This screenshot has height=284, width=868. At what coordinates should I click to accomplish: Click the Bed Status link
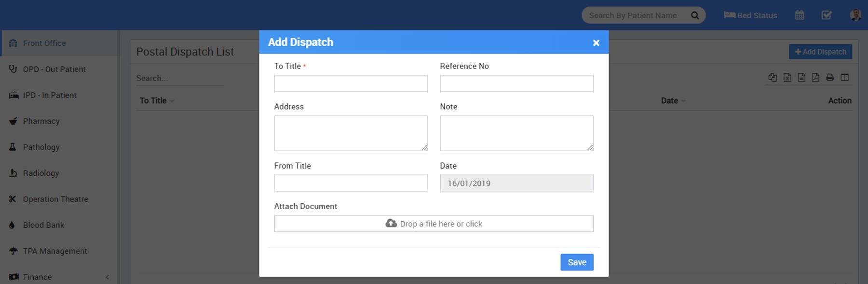750,15
